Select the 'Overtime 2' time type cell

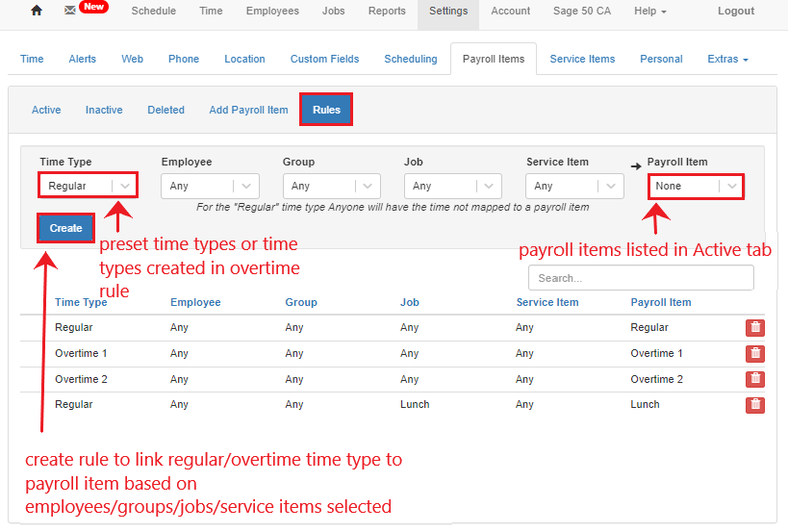point(81,379)
